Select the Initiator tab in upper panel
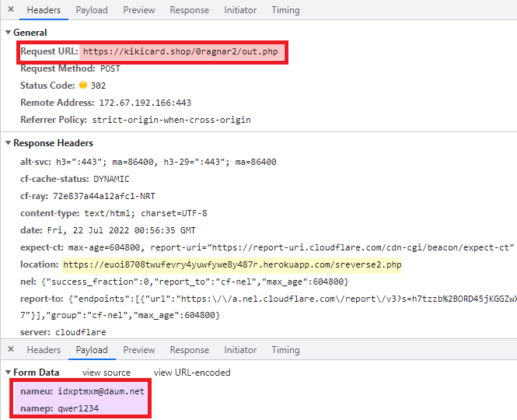The image size is (517, 420). [x=240, y=10]
